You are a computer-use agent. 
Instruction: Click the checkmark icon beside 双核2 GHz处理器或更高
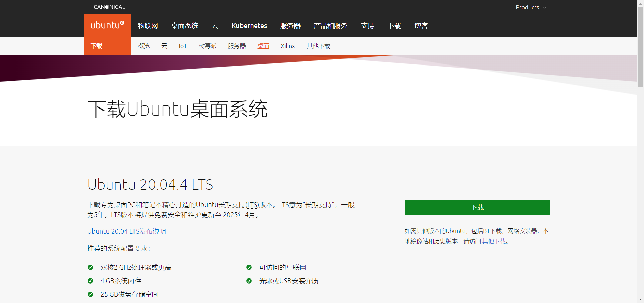coord(90,267)
